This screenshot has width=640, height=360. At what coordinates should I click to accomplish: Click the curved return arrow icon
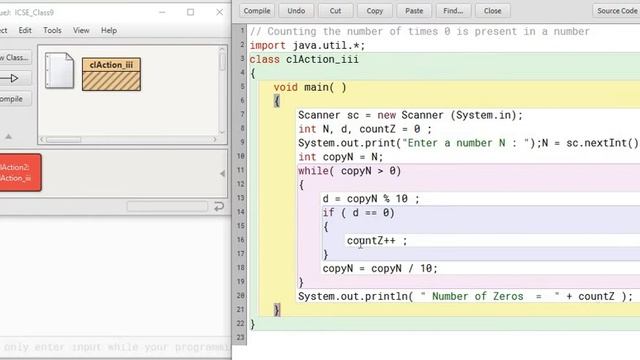(x=219, y=206)
